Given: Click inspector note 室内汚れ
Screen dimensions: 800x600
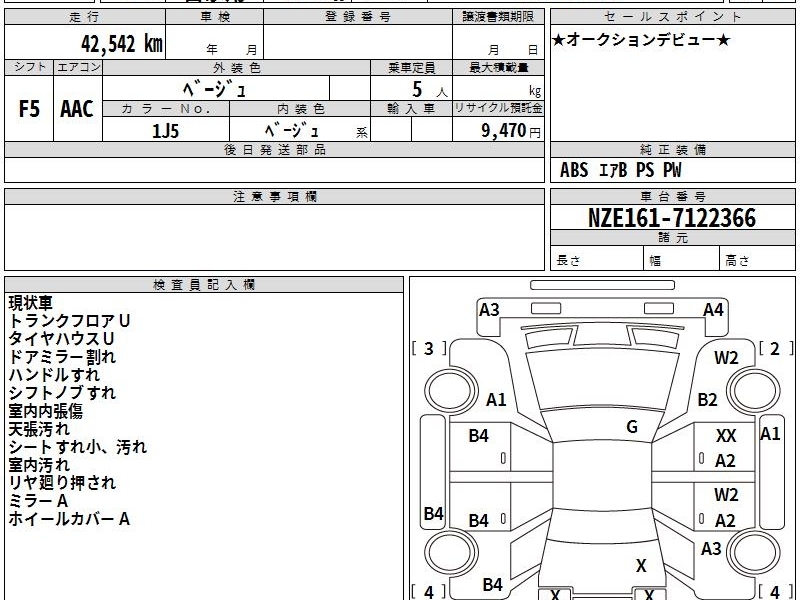Looking at the screenshot, I should 39,465.
